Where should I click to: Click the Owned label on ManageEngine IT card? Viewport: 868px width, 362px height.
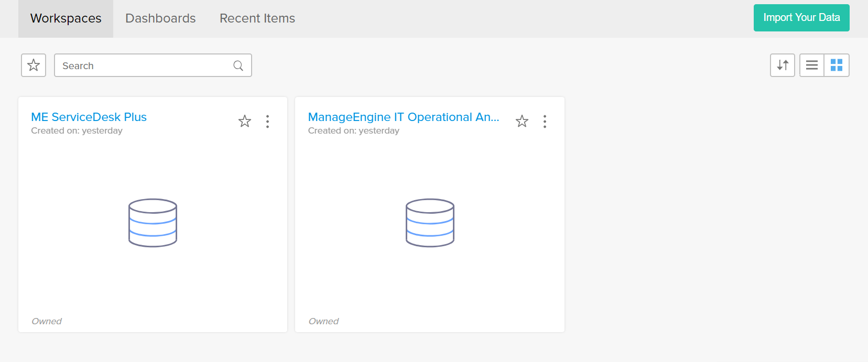point(323,321)
